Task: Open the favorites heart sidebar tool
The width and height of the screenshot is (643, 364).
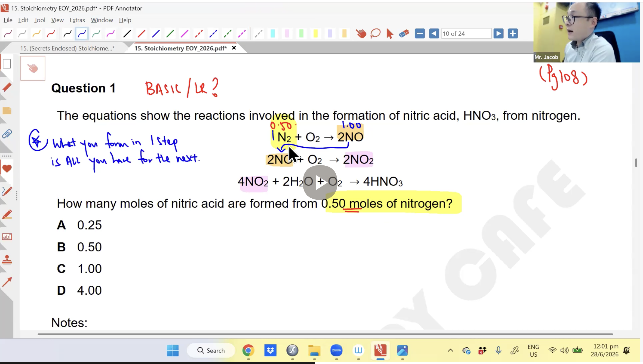Action: coord(7,169)
